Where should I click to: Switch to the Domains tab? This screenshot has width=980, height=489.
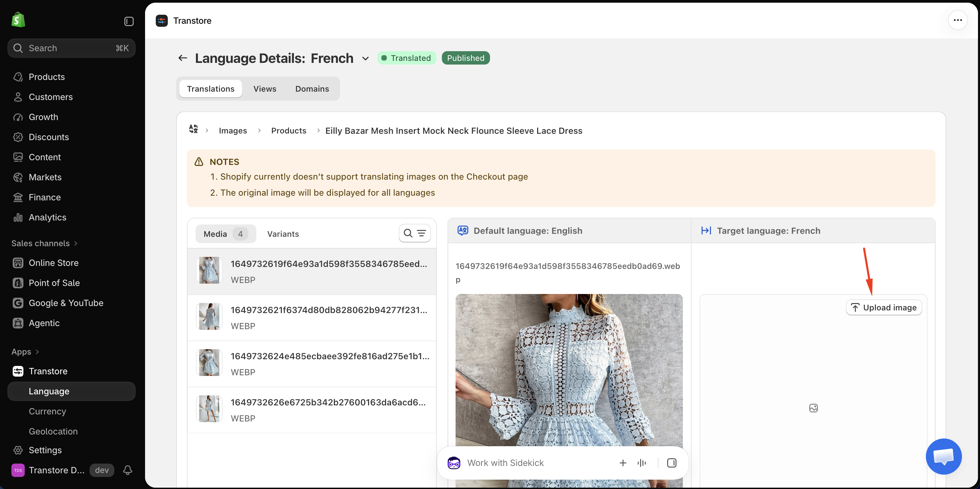click(x=312, y=89)
